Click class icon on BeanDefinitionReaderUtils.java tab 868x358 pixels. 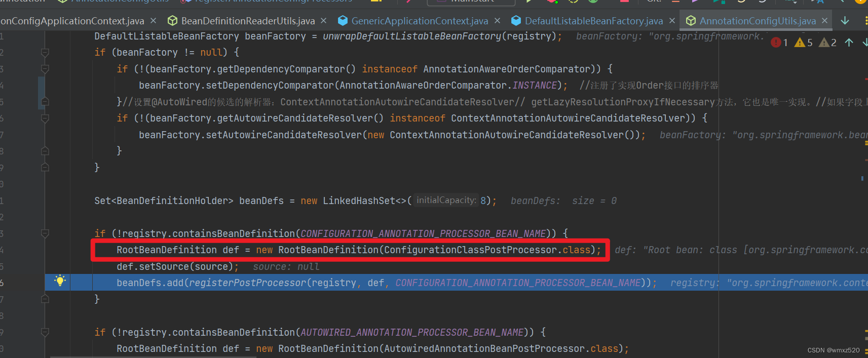172,21
